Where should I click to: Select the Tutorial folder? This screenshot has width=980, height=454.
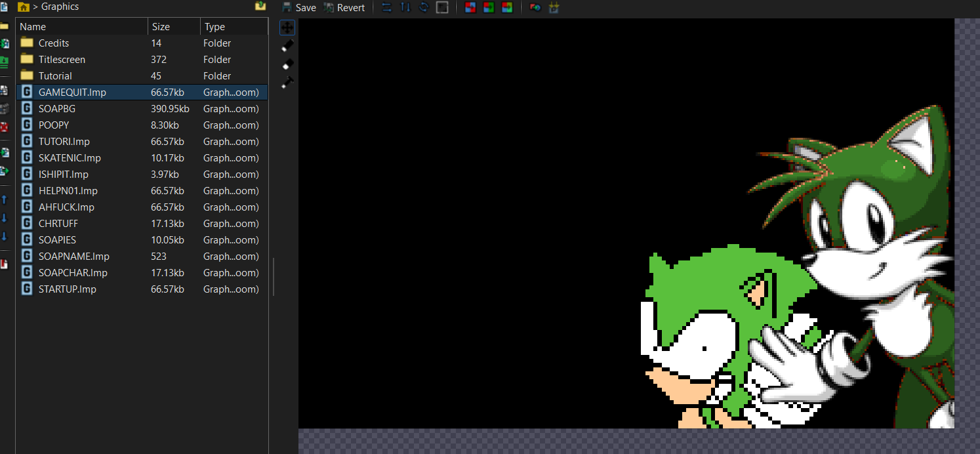[x=142, y=76]
